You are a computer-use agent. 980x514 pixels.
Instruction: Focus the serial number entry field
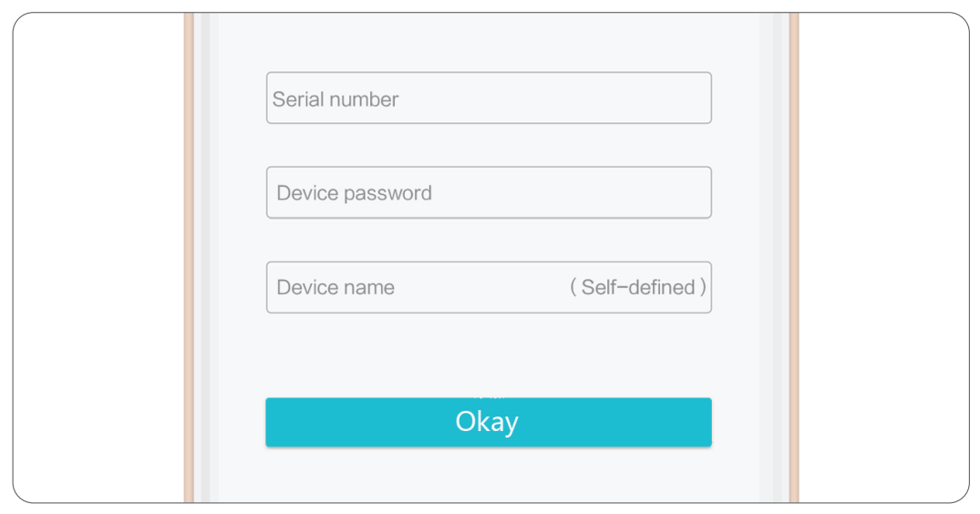tap(489, 98)
